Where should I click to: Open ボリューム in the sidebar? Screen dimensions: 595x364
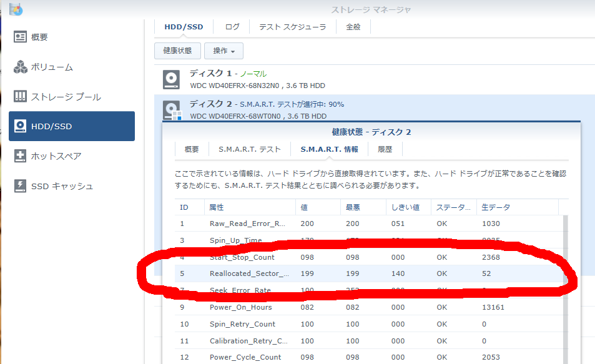click(72, 67)
